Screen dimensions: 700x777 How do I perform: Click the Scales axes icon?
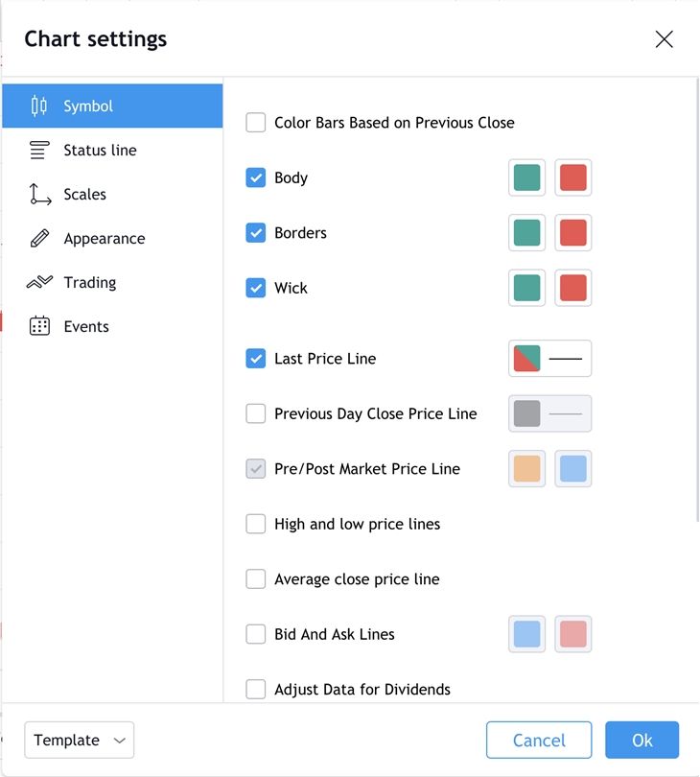tap(39, 194)
